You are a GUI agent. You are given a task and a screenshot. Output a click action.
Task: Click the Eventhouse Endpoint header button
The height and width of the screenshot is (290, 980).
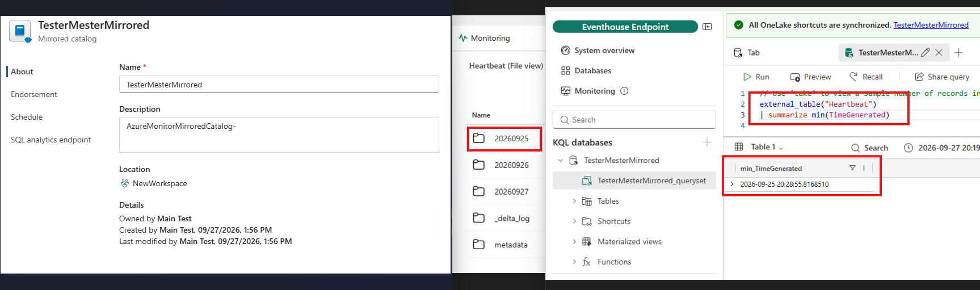pos(625,27)
